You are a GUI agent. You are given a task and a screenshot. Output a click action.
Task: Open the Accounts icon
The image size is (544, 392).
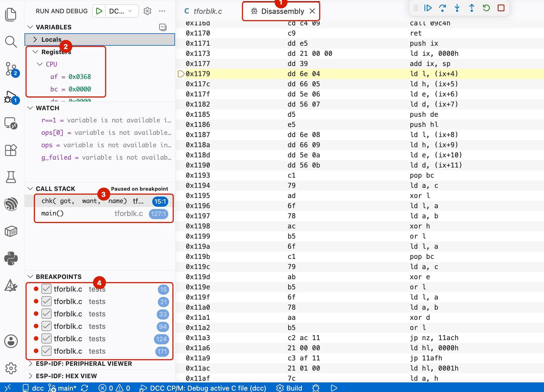point(11,341)
